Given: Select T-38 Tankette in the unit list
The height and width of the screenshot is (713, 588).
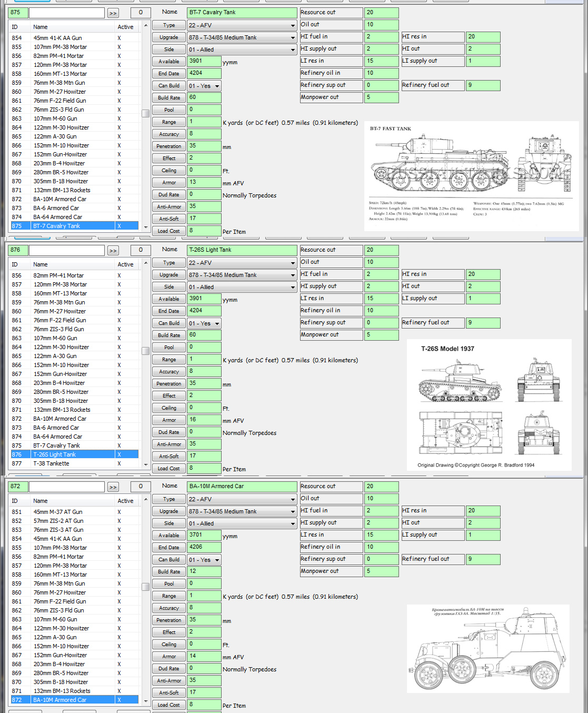Looking at the screenshot, I should tap(51, 464).
